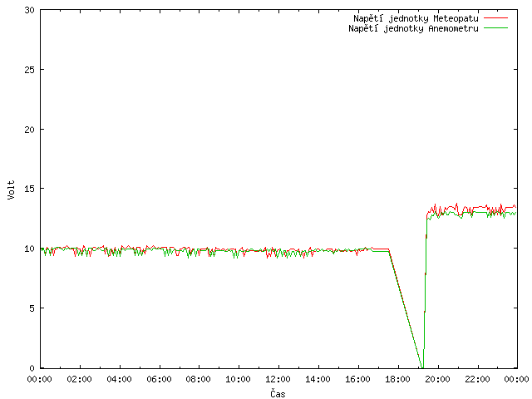Click the y-axis value 25

(x=30, y=70)
